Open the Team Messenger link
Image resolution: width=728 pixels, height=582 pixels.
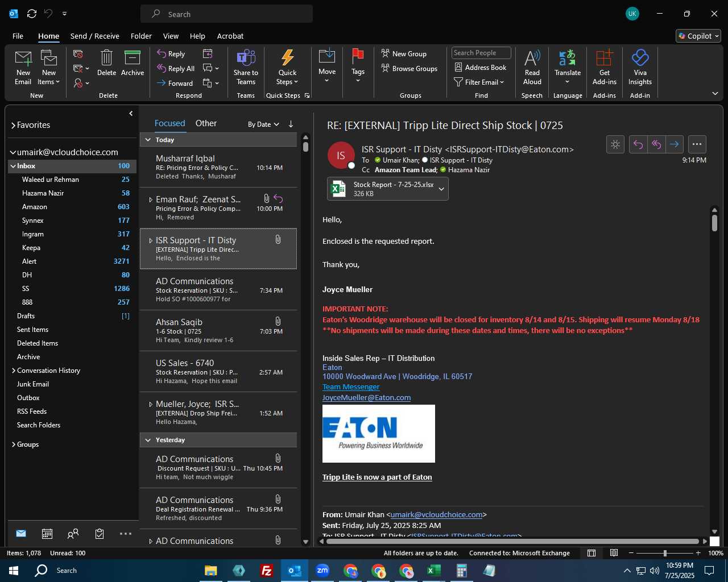click(351, 387)
